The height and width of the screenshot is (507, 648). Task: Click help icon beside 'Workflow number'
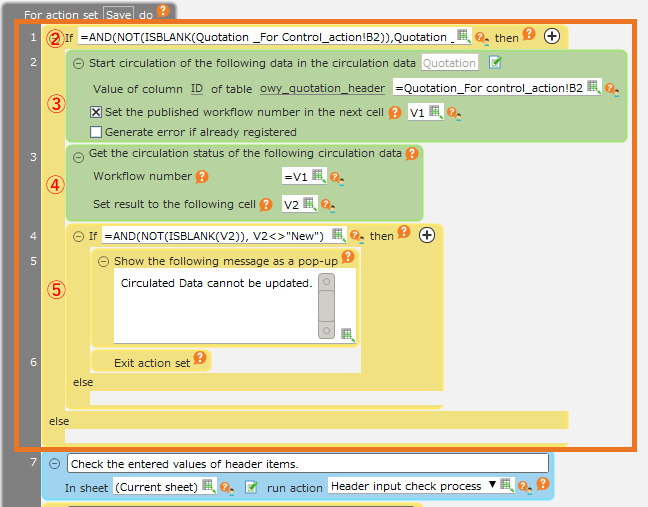[x=202, y=177]
